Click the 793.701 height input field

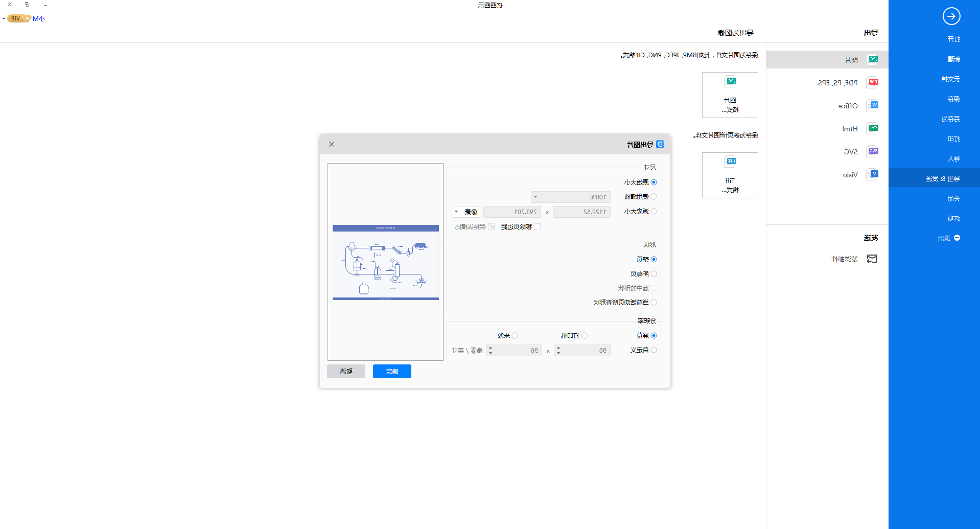512,212
